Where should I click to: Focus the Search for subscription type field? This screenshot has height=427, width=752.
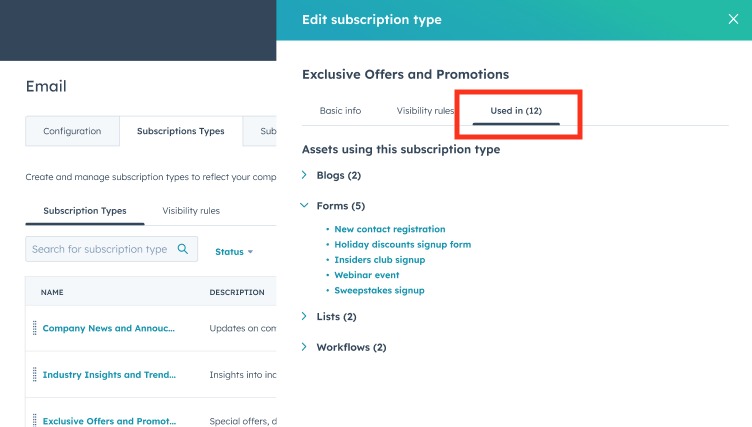pos(111,249)
